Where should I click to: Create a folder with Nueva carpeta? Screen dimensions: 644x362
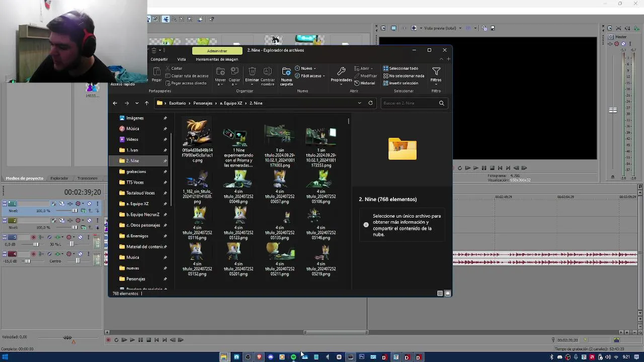286,75
